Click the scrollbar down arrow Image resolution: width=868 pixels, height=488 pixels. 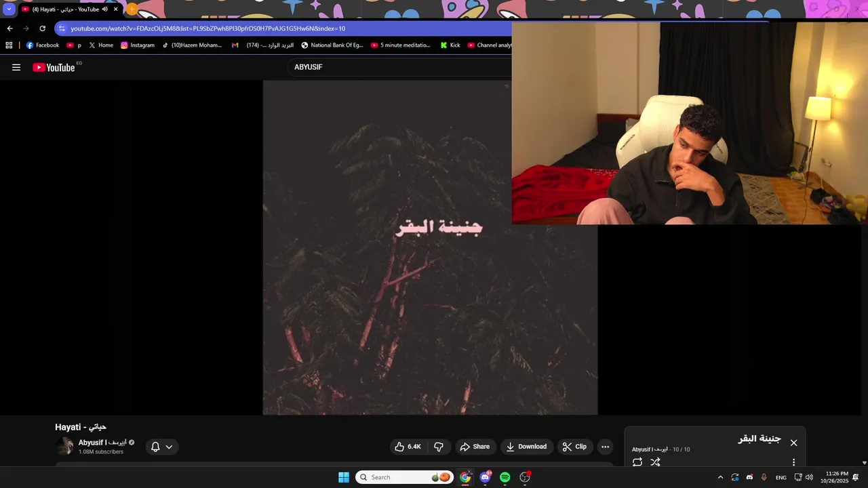tap(864, 463)
